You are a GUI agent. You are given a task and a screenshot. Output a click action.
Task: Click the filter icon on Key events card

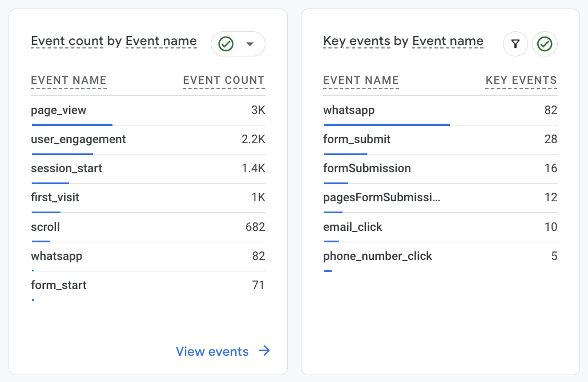click(515, 44)
